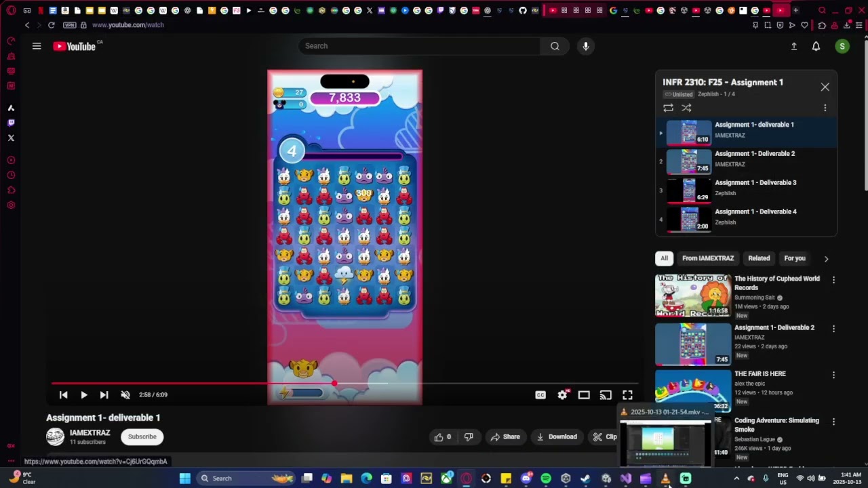Play Assignment 1 - Deliverable 3 in the playlist
The image size is (868, 488).
coord(746,191)
